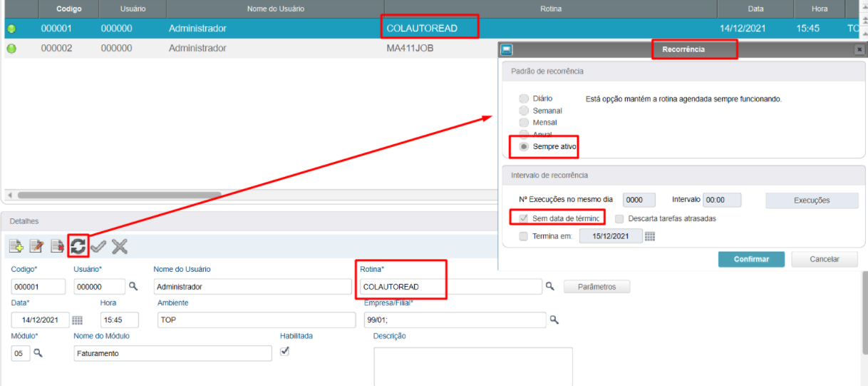Click the Nº Execuções no mesmo dia field

(x=639, y=200)
